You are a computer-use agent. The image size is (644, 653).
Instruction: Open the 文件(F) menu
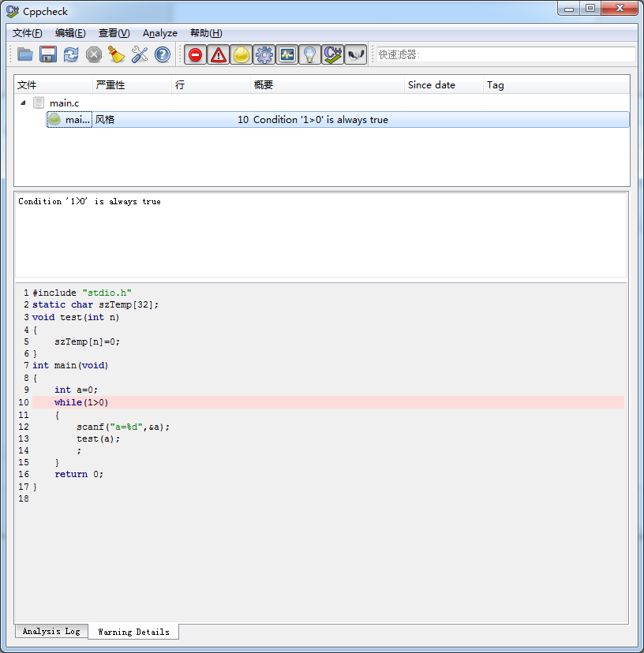coord(27,33)
